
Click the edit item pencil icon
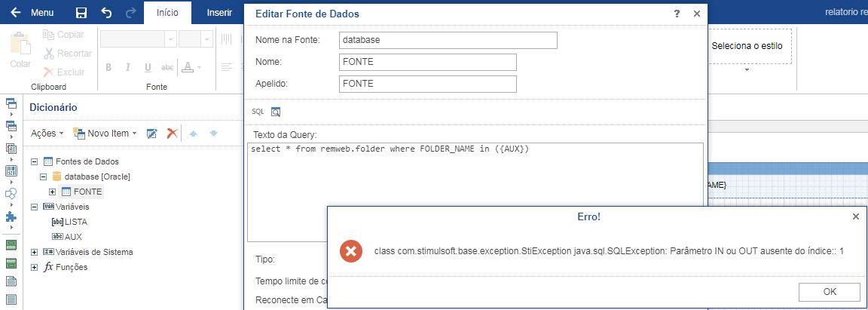point(151,133)
